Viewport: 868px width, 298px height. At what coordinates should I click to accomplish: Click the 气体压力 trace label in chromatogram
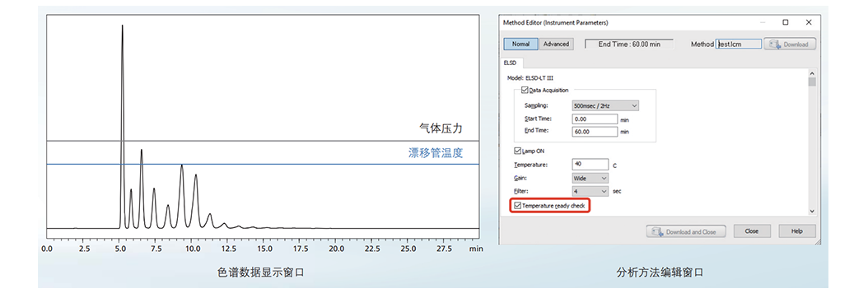(441, 128)
